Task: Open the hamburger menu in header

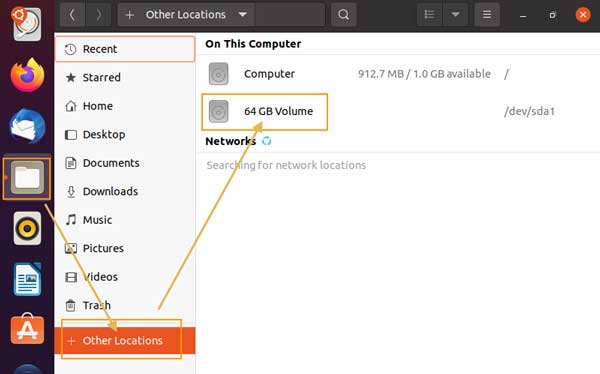Action: 487,15
